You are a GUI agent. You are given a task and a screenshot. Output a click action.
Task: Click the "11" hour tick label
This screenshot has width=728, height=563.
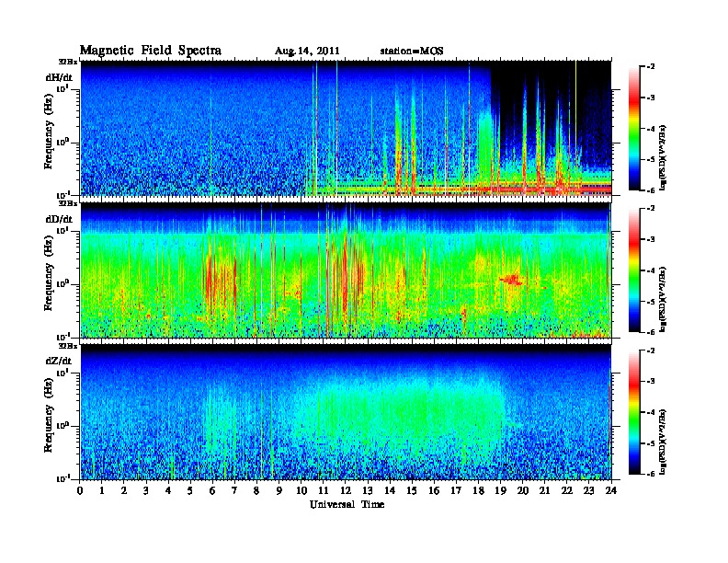(x=324, y=491)
